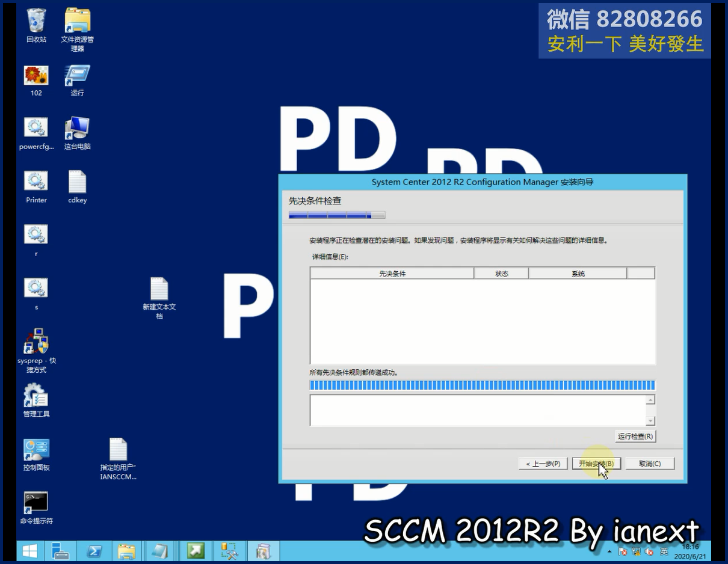
Task: Click the 详细信息(E) label
Action: 330,257
